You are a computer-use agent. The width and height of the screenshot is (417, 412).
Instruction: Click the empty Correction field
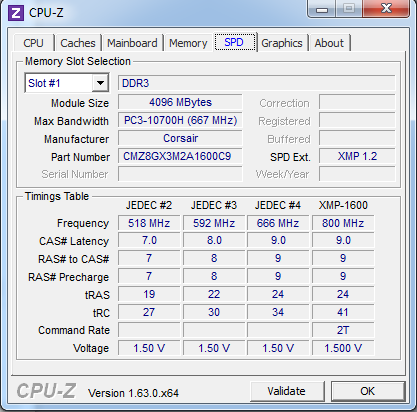click(357, 102)
